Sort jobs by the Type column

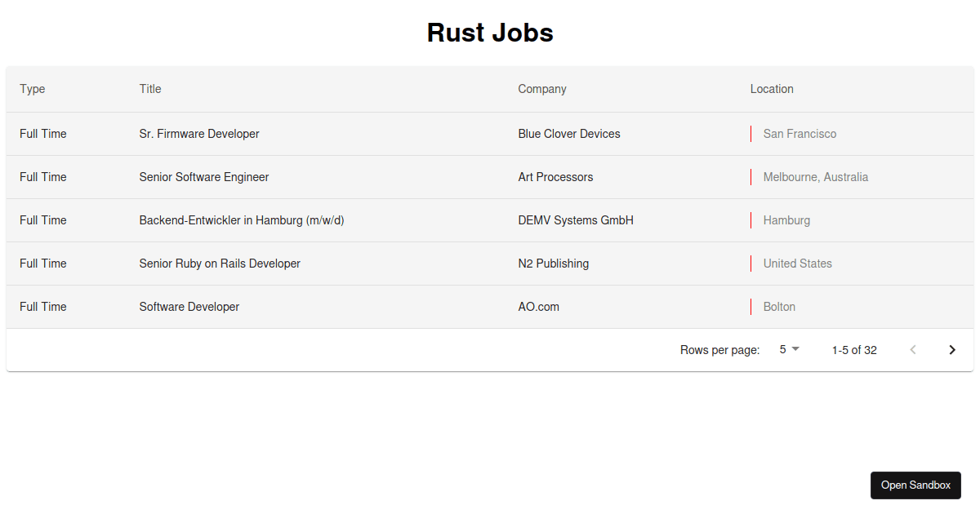click(33, 89)
